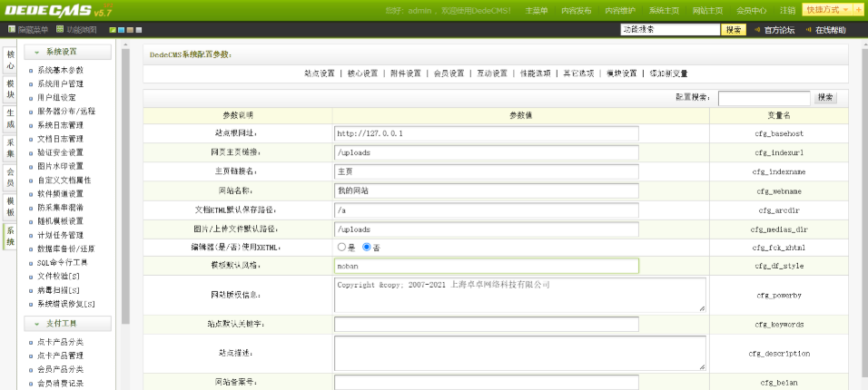The width and height of the screenshot is (868, 390).
Task: Open 内容发布 in top menu
Action: [x=576, y=10]
